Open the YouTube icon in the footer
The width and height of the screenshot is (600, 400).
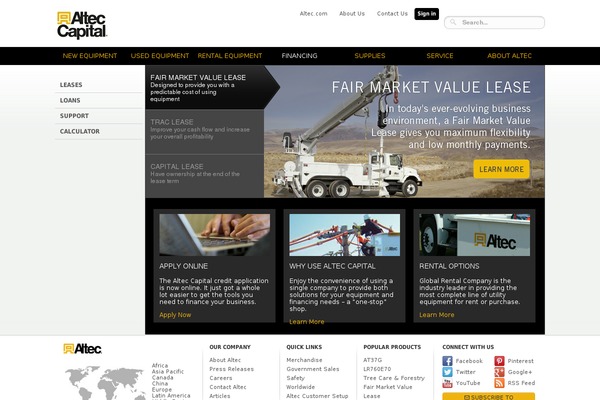point(447,383)
